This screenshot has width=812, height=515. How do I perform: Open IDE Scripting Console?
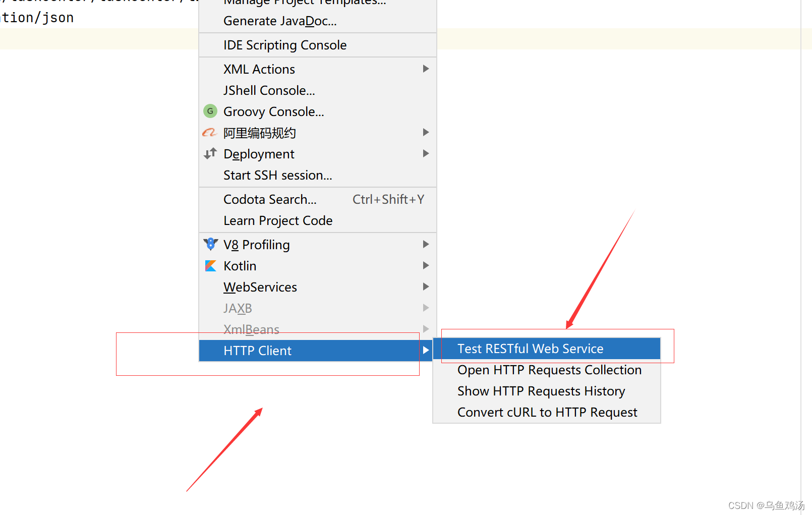pos(318,45)
